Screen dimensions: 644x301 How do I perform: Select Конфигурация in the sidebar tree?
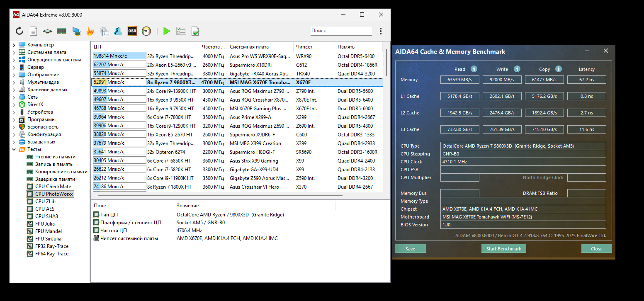tap(44, 134)
